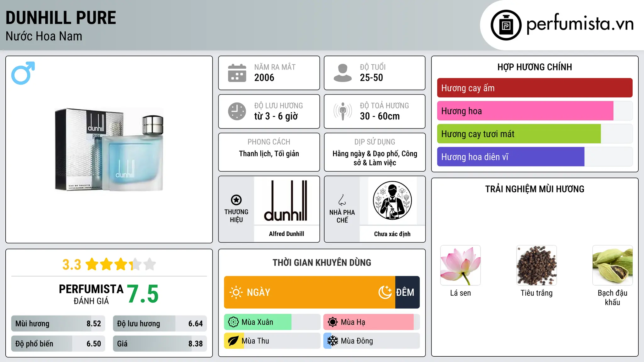Click the spring flower icon for Mùa Xuân
The image size is (644, 362).
pos(233,322)
